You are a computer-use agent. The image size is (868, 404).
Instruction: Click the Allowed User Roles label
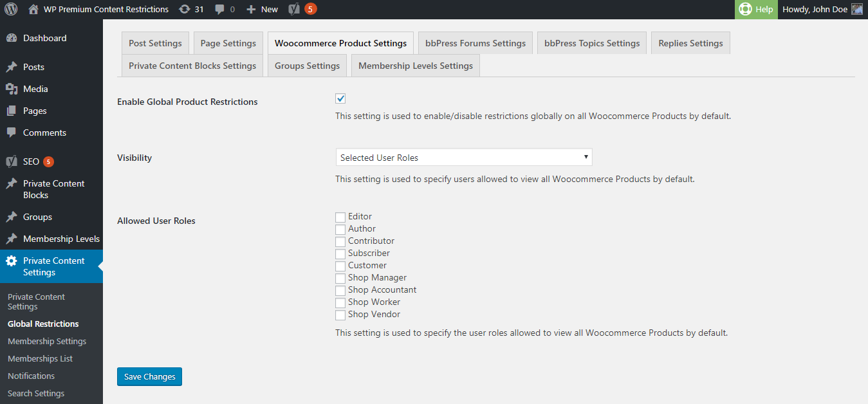(x=156, y=221)
